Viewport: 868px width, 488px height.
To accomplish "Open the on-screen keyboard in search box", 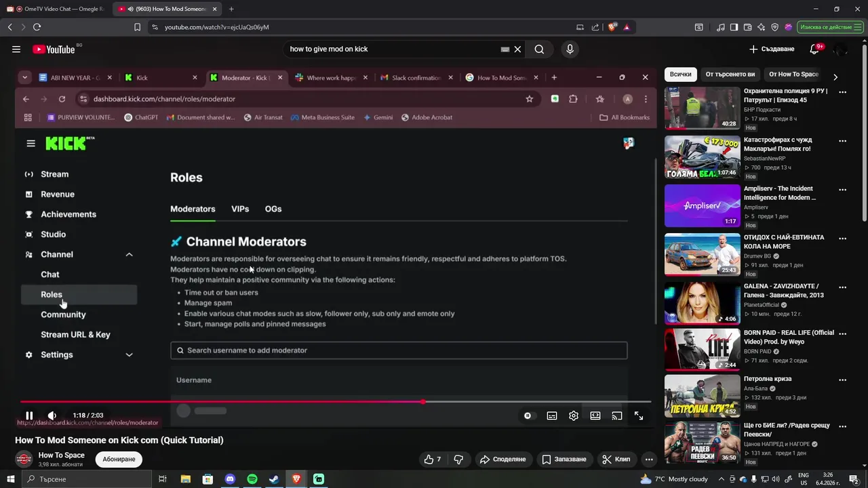I will point(505,49).
